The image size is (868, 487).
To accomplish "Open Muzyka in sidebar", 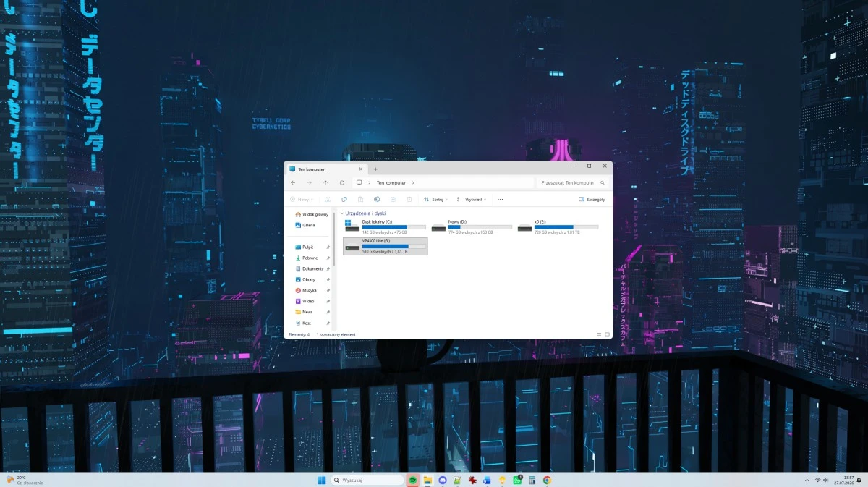I will tap(306, 290).
